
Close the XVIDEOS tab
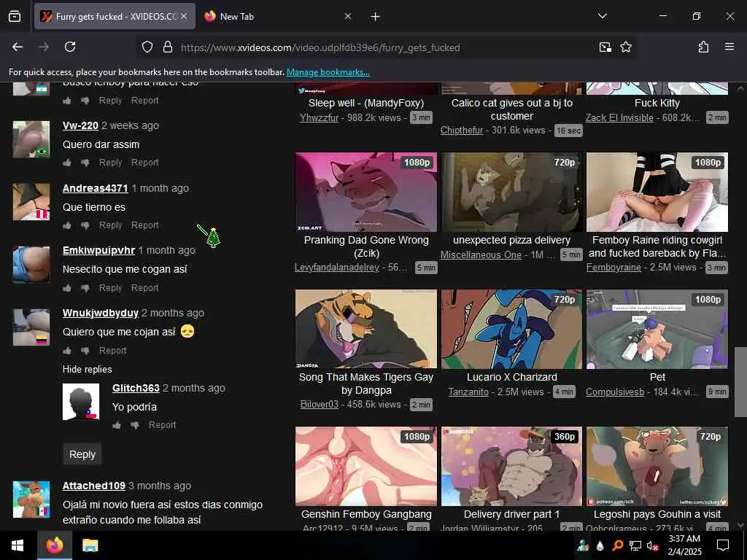[184, 16]
